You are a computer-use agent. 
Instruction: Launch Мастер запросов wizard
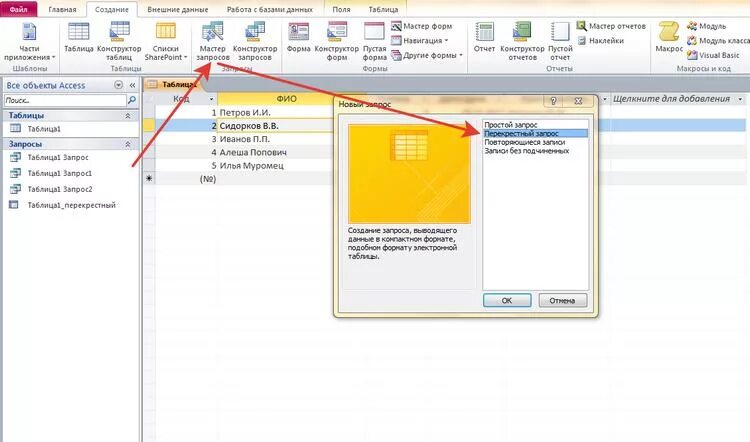(212, 42)
